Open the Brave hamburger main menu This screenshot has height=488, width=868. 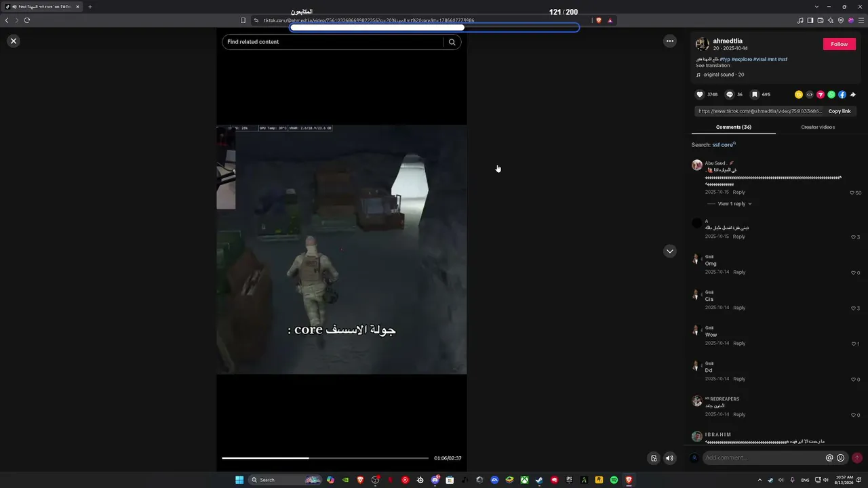(861, 20)
